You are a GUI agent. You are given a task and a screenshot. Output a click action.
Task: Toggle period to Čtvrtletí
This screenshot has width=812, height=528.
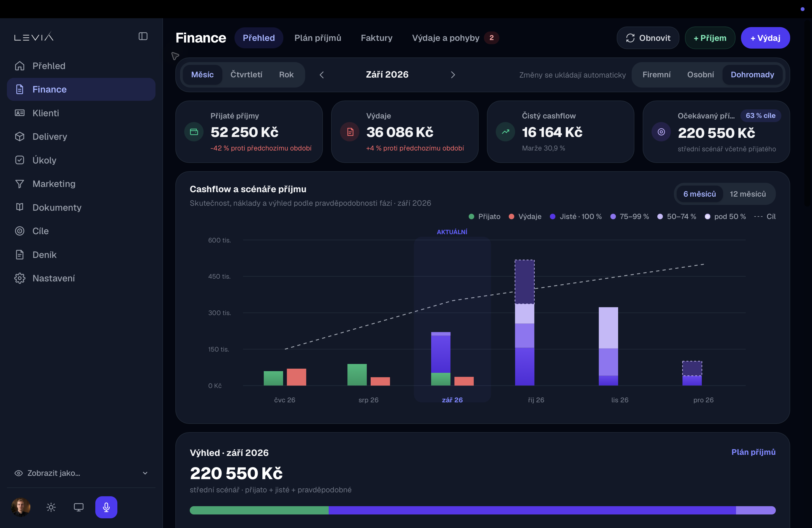(246, 75)
